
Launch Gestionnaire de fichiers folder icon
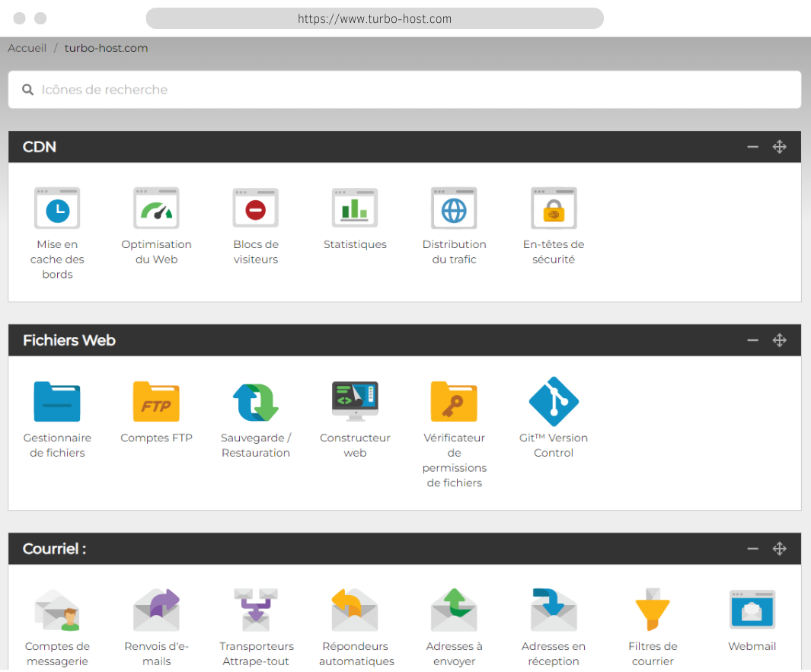click(57, 402)
